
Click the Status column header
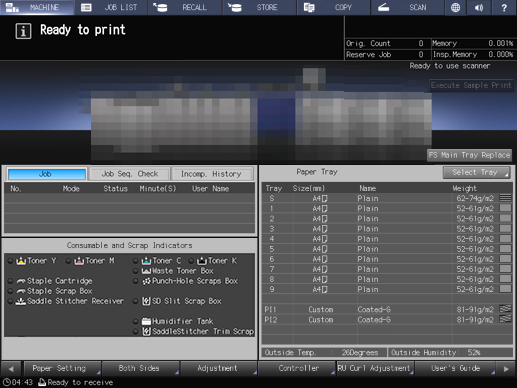click(x=115, y=189)
